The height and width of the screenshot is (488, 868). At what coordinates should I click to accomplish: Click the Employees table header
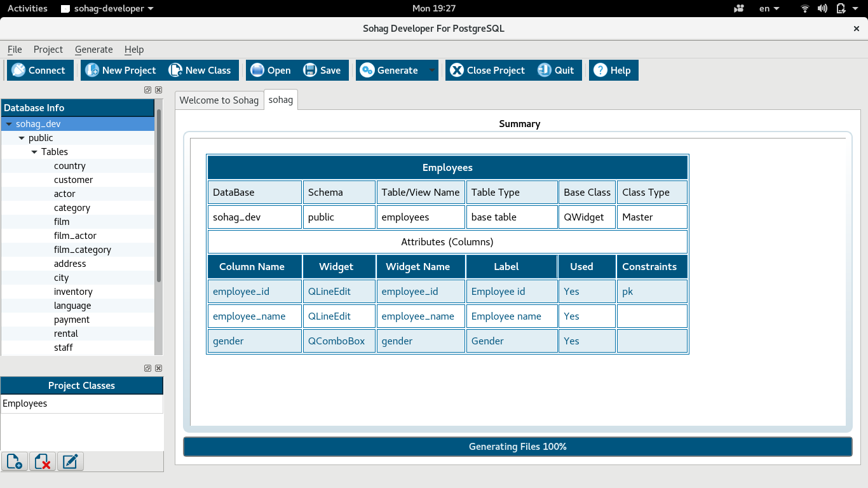click(x=447, y=168)
